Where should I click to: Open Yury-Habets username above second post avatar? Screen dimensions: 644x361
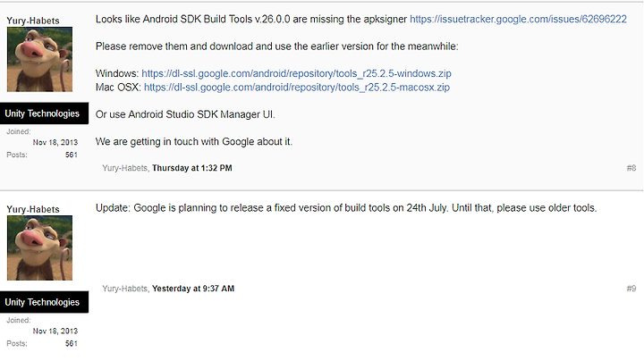coord(33,209)
